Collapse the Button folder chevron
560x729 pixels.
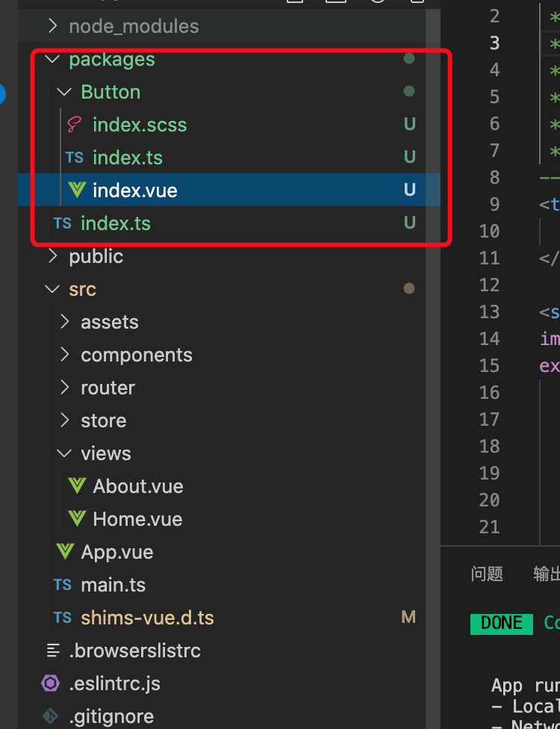(64, 92)
